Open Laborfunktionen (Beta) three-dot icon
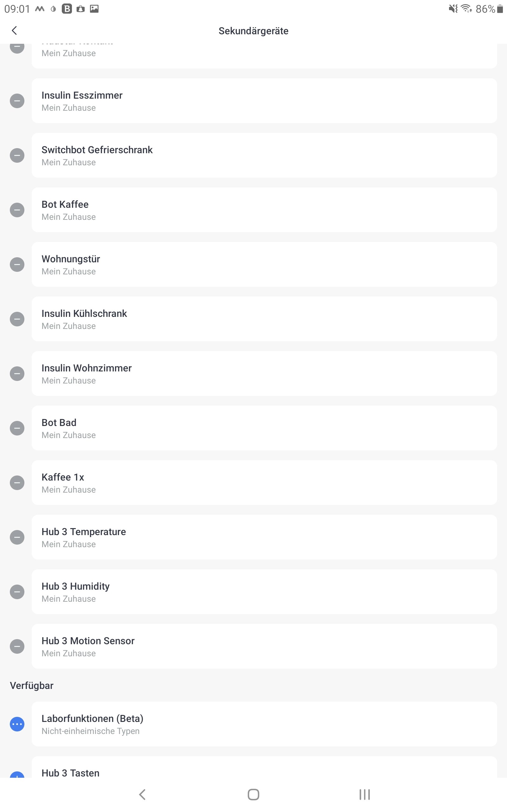Image resolution: width=507 pixels, height=812 pixels. [17, 724]
